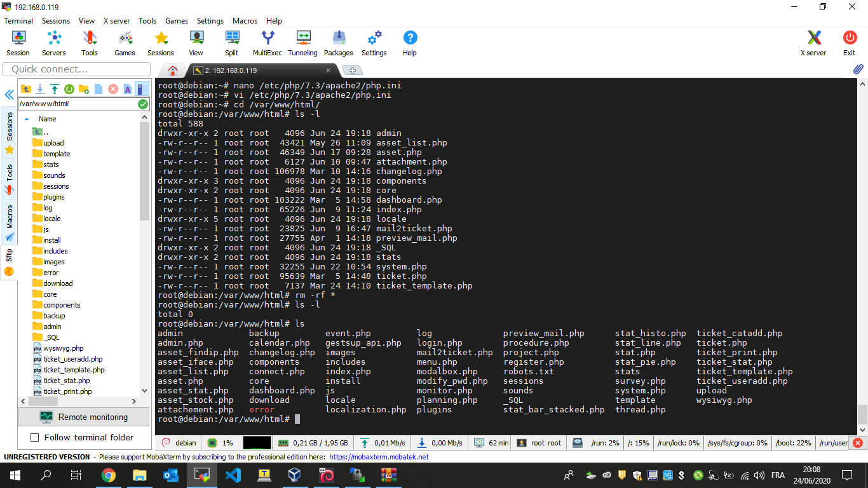Click the RAM usage 0,21 GB indicator
Screen dimensions: 868x488
[x=313, y=443]
